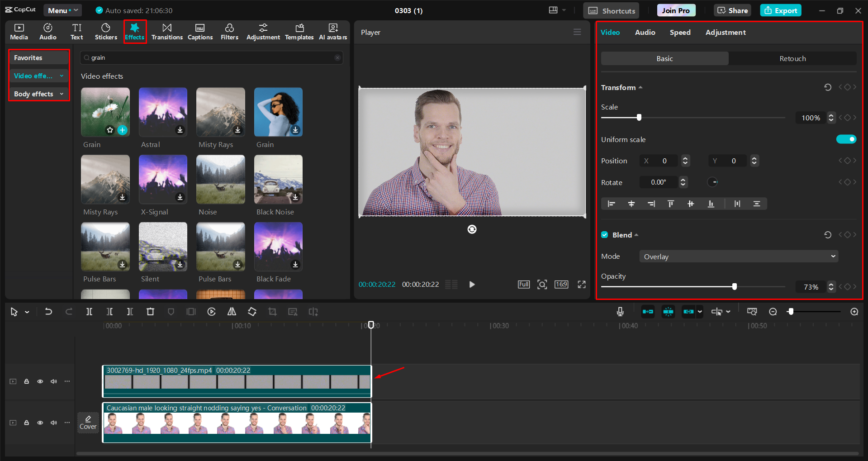The width and height of the screenshot is (868, 461).
Task: Open the blend Mode dropdown showing Overlay
Action: [738, 256]
